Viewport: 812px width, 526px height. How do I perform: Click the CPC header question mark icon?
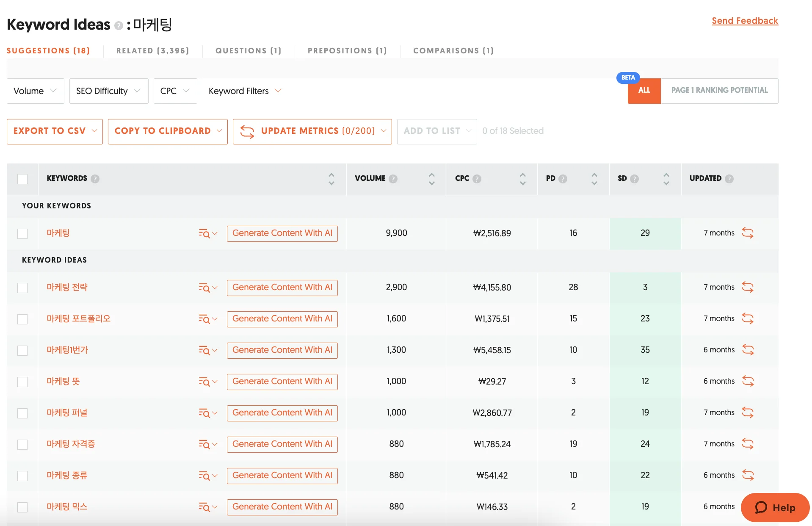tap(478, 179)
